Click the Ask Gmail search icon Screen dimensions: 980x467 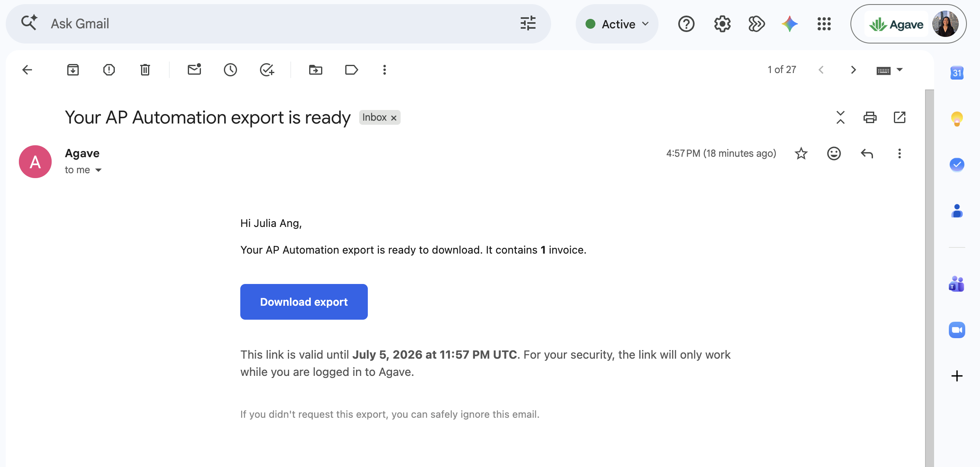pos(29,23)
